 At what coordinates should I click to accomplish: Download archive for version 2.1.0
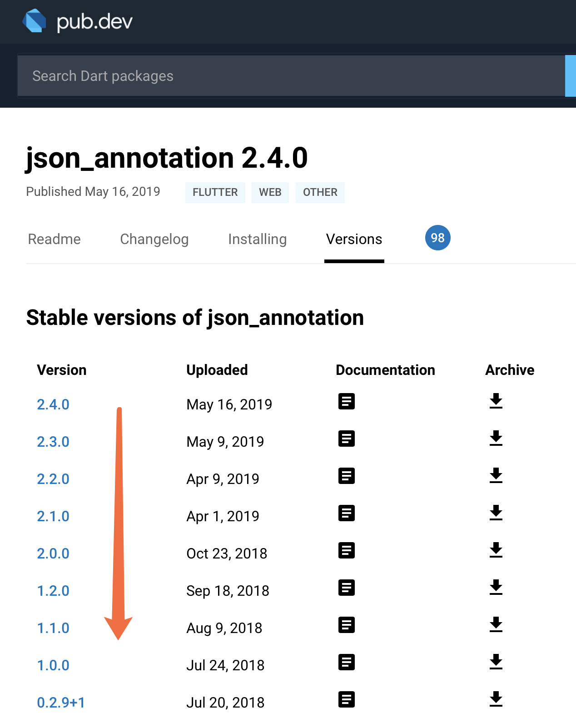coord(496,513)
